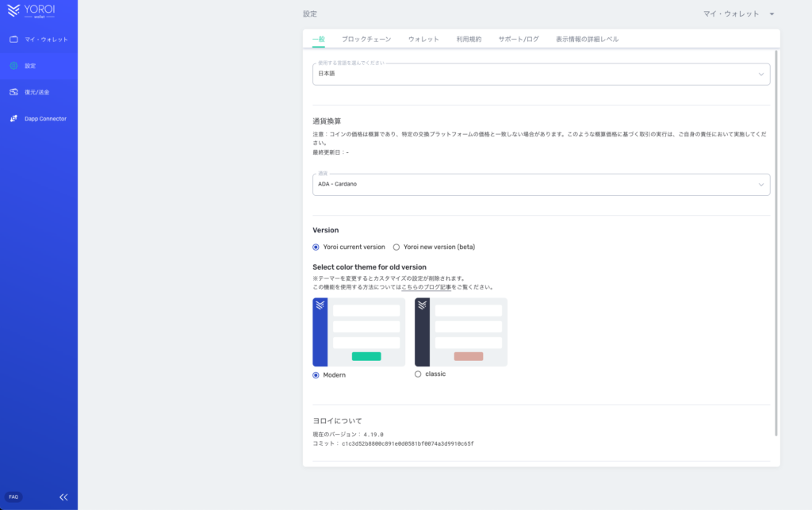Click the 設定 gear icon in sidebar

click(x=13, y=66)
